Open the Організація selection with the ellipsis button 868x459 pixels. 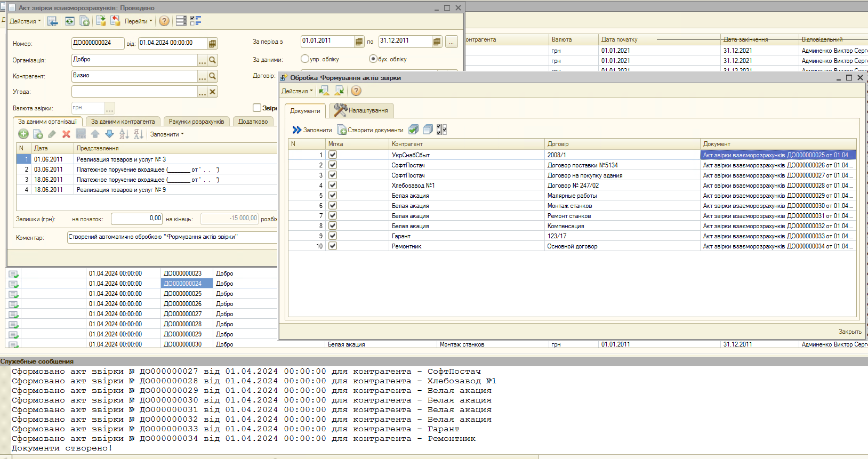[202, 60]
